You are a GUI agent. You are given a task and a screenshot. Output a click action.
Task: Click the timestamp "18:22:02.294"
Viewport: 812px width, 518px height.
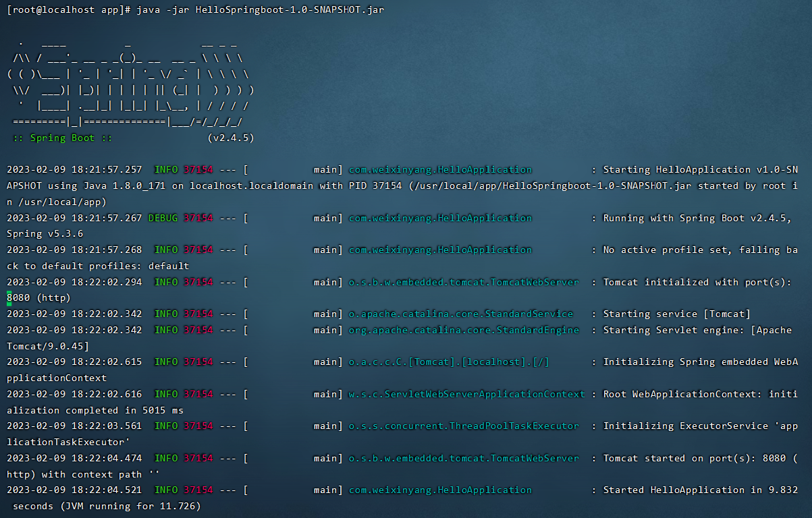107,282
